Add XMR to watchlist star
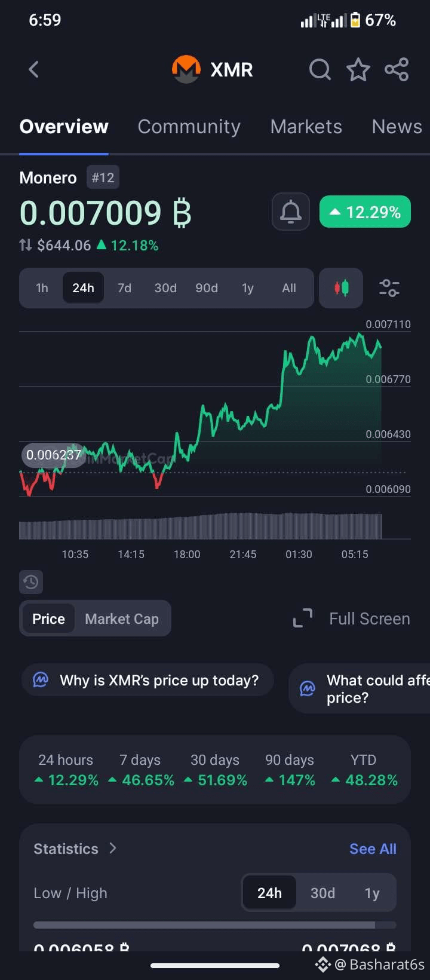Viewport: 430px width, 980px height. click(358, 69)
